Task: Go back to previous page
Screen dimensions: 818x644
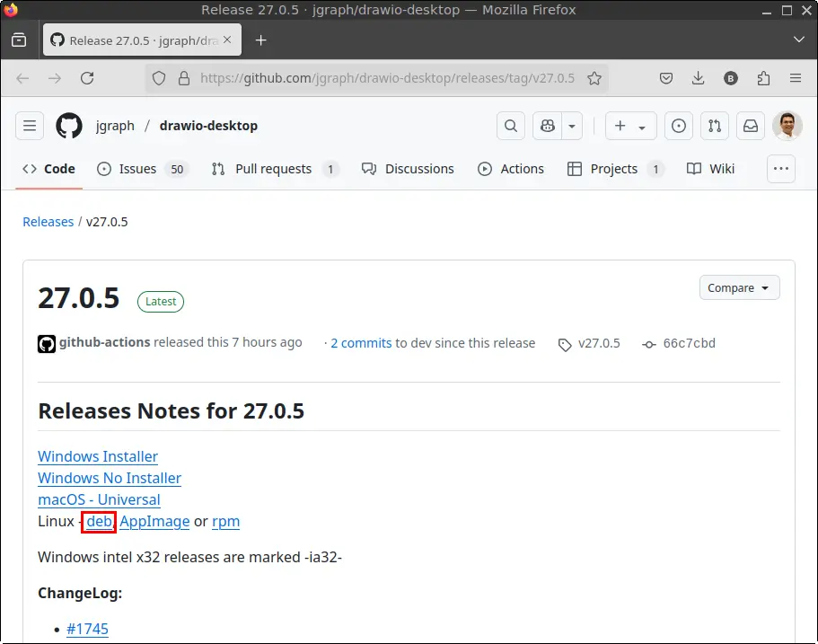Action: [x=22, y=78]
